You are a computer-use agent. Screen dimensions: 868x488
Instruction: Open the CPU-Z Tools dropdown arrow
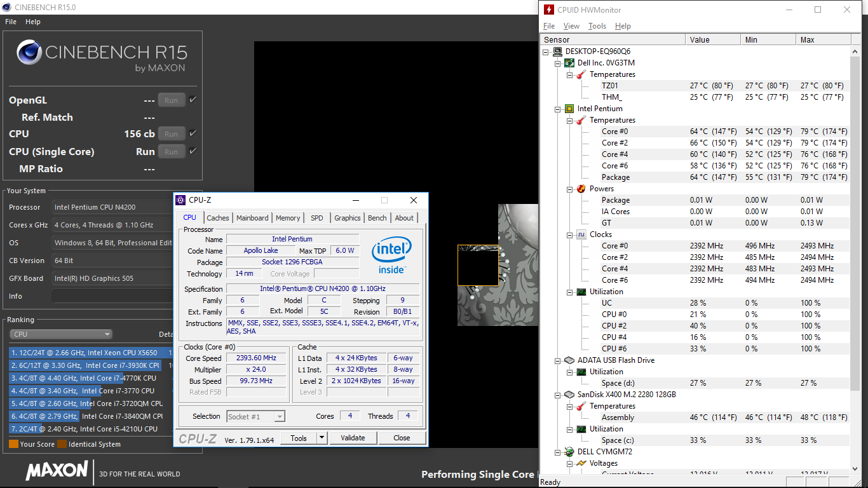click(x=322, y=438)
